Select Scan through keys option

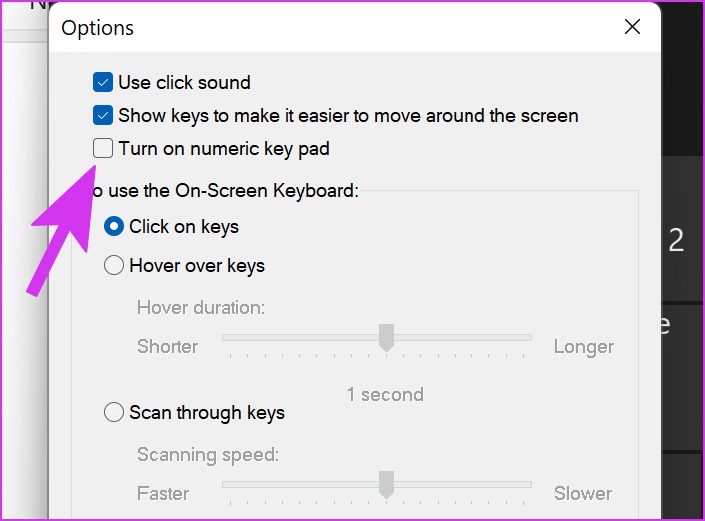point(114,413)
